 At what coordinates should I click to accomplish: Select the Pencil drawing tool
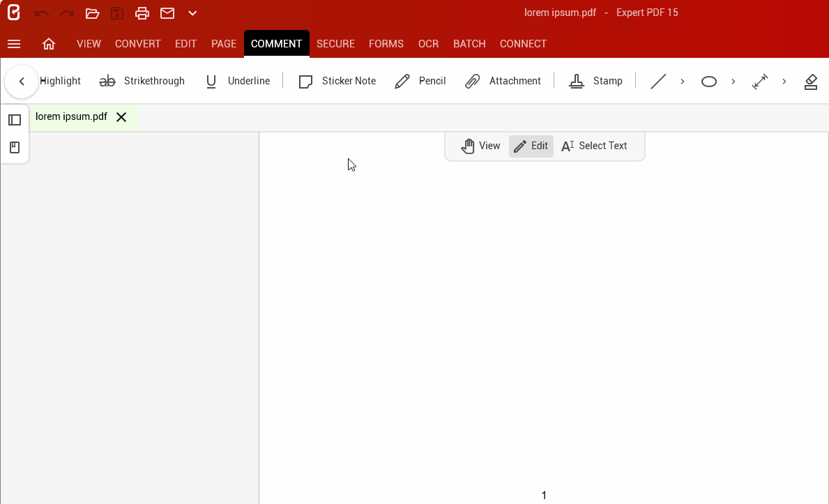point(420,81)
